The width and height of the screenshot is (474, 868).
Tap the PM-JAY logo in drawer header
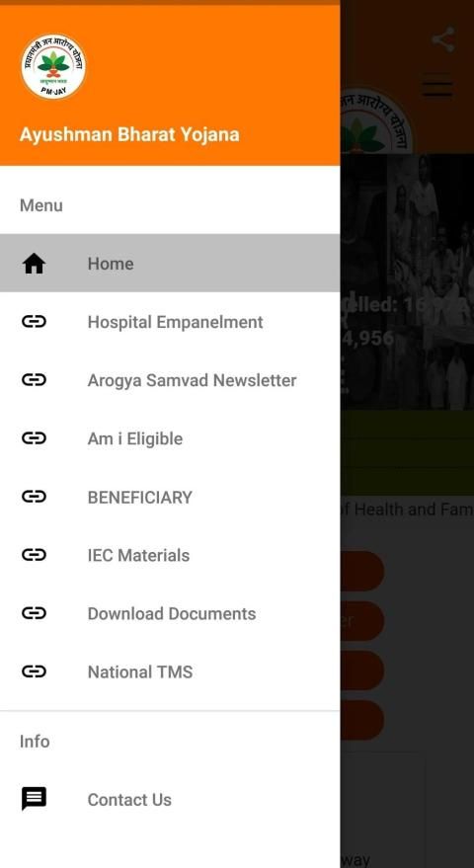(x=53, y=66)
